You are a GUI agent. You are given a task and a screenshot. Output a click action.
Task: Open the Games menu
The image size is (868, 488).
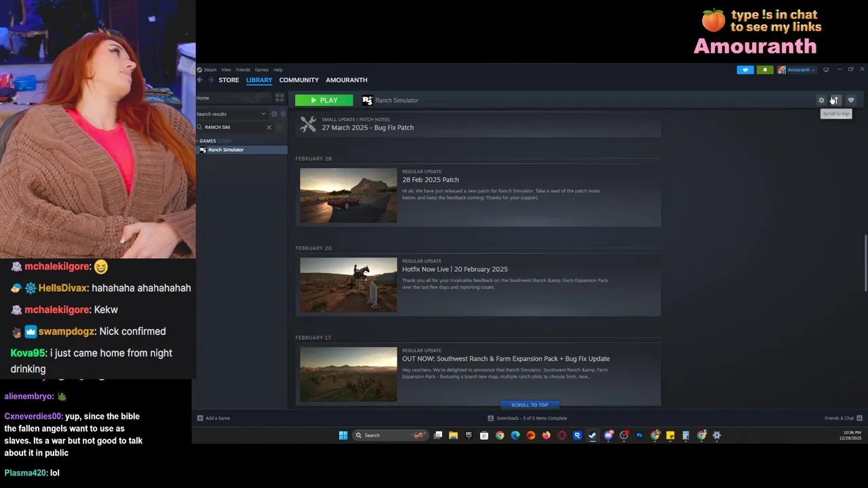pyautogui.click(x=262, y=70)
